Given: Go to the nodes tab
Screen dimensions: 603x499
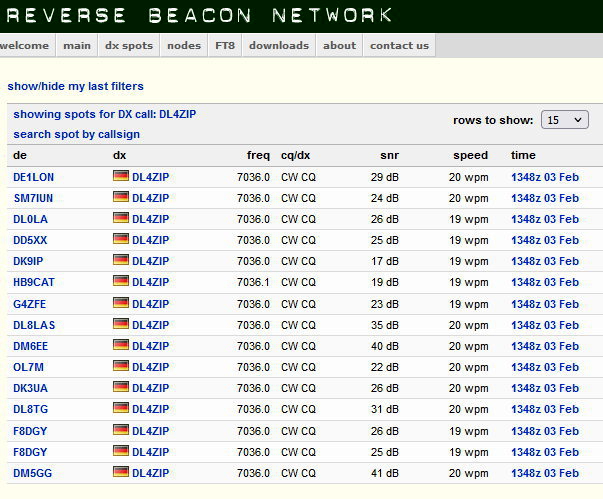Looking at the screenshot, I should [184, 45].
